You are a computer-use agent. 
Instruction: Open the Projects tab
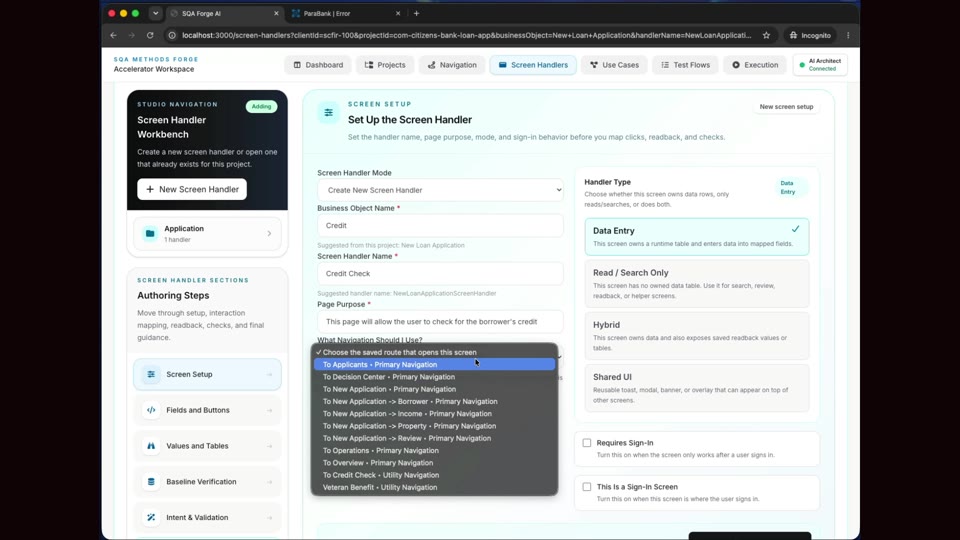pos(384,65)
